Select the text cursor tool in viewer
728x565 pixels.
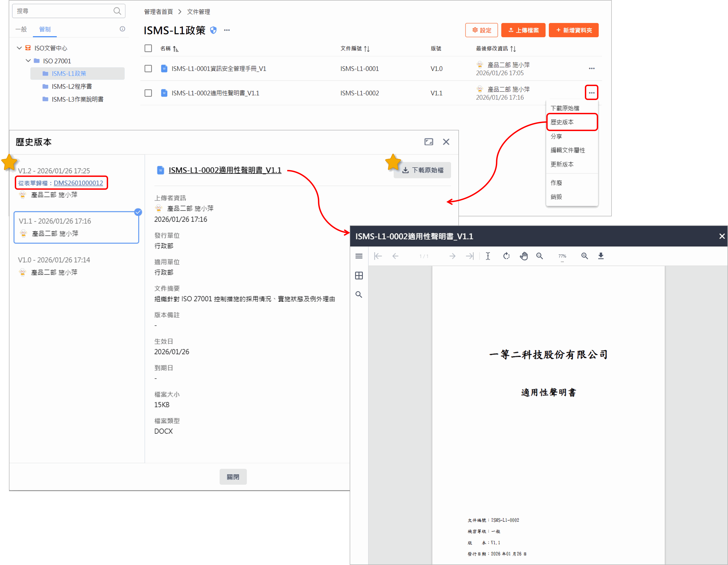click(x=488, y=256)
